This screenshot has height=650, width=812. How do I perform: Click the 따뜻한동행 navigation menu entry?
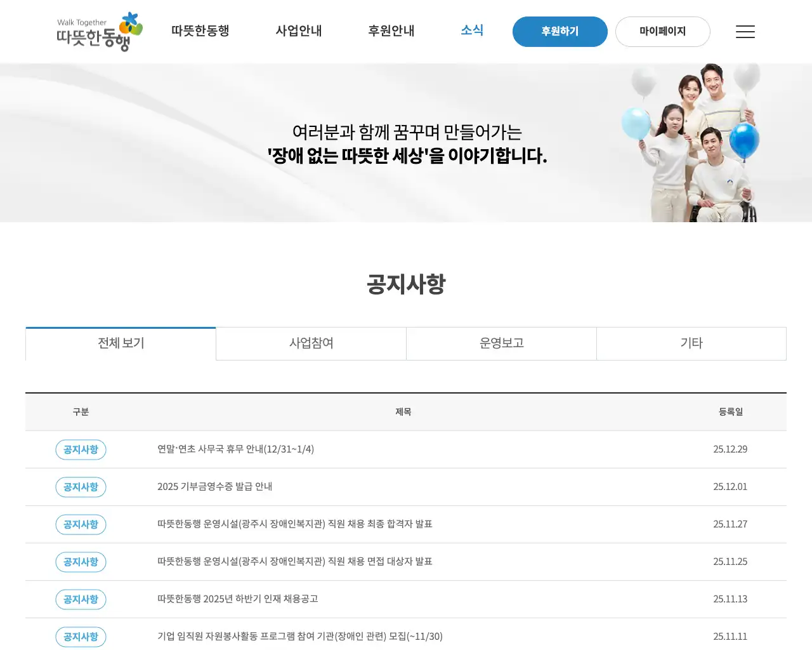200,30
